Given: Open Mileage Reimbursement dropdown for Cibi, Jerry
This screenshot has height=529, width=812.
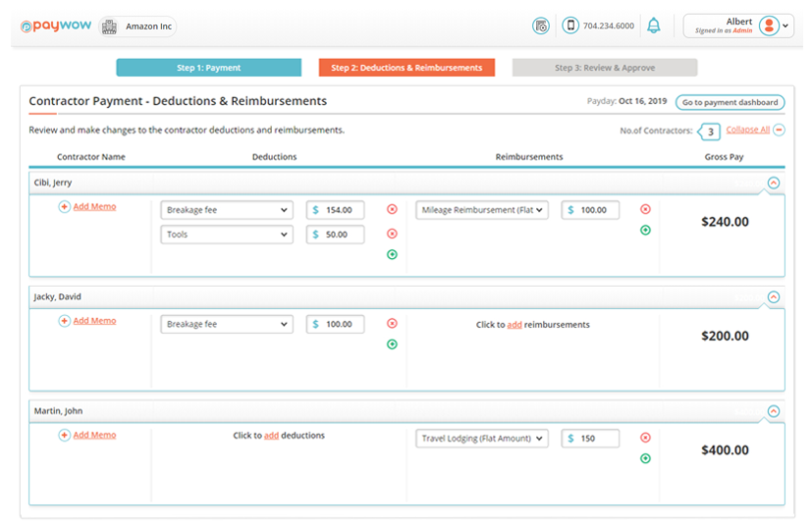Looking at the screenshot, I should coord(482,210).
